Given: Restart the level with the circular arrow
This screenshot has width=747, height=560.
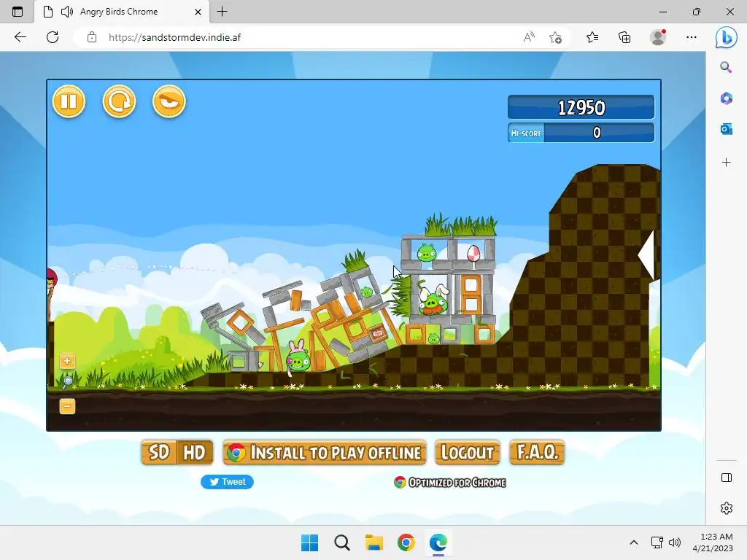Looking at the screenshot, I should pos(119,101).
